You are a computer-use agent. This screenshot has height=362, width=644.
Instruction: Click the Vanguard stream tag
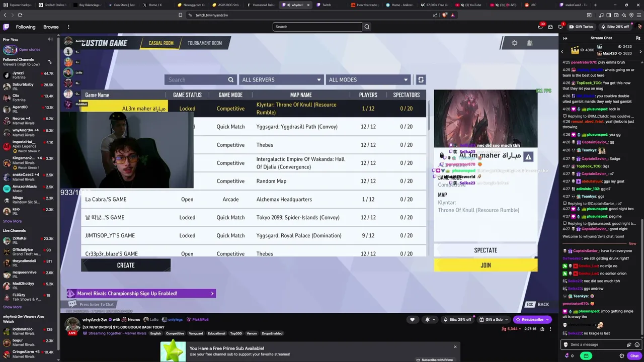[196, 333]
